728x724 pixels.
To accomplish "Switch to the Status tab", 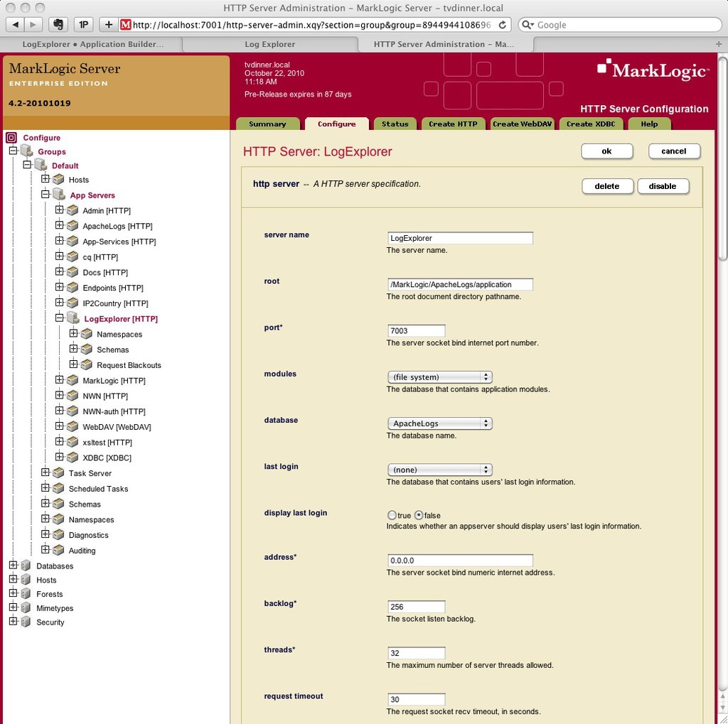I will [x=395, y=124].
